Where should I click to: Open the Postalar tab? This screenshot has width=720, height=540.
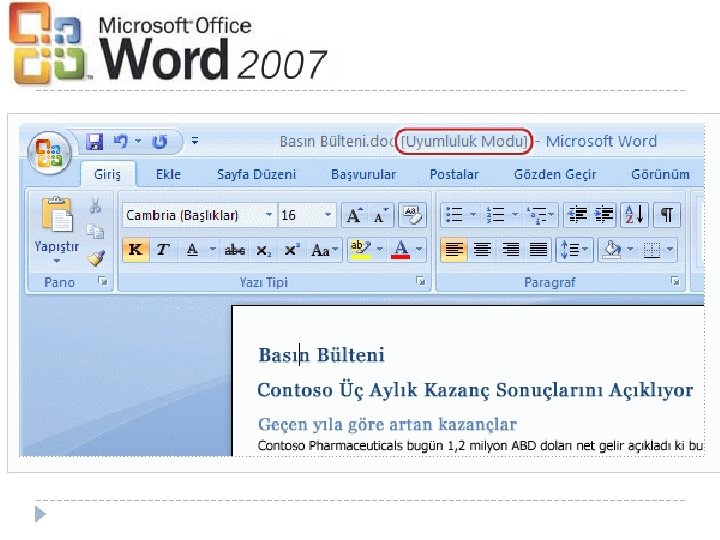(454, 174)
